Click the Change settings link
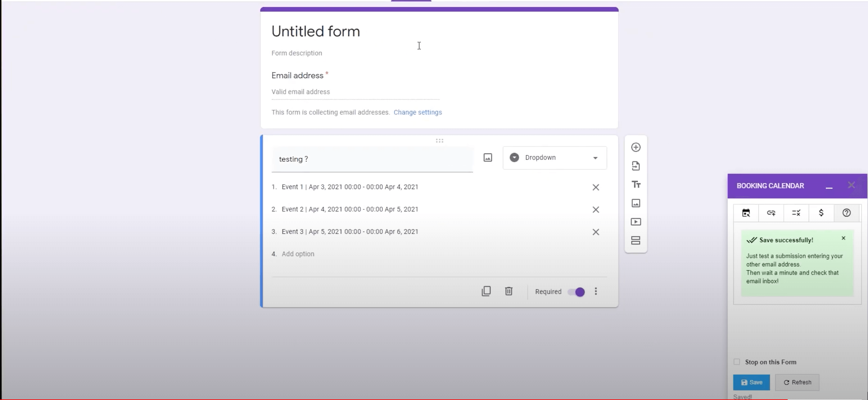This screenshot has width=868, height=400. click(x=418, y=112)
